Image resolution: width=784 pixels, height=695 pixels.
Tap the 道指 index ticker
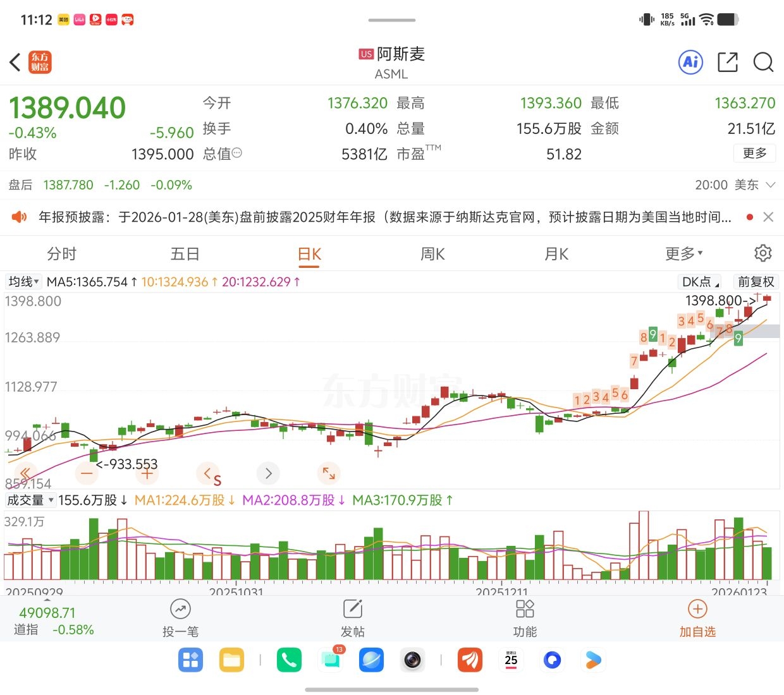pos(54,621)
